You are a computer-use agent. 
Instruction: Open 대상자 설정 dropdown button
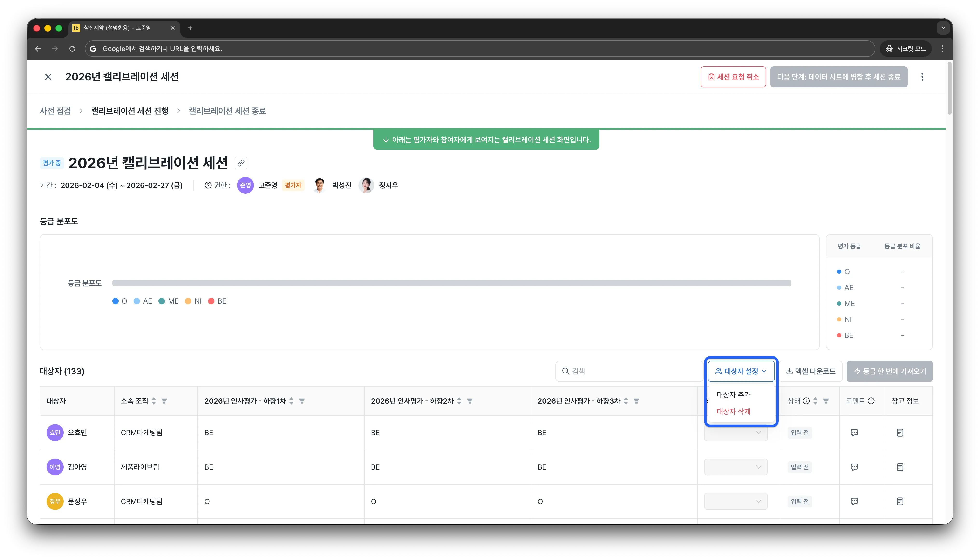[x=741, y=371]
